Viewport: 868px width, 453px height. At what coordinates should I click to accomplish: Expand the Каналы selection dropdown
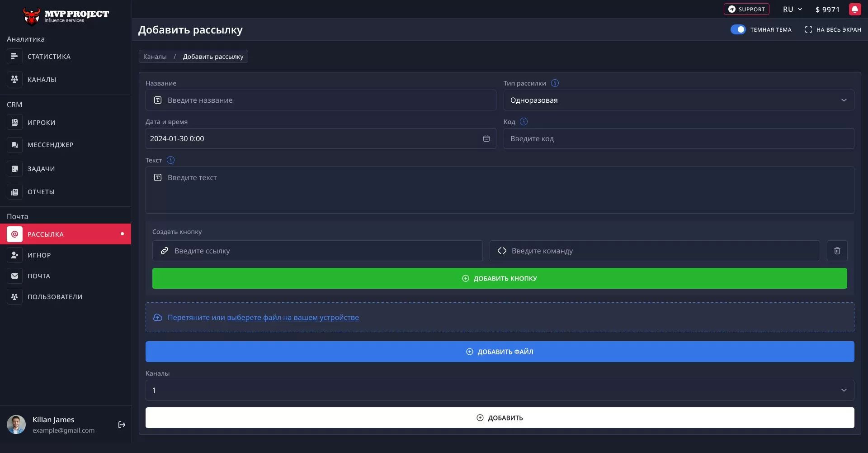pos(499,390)
